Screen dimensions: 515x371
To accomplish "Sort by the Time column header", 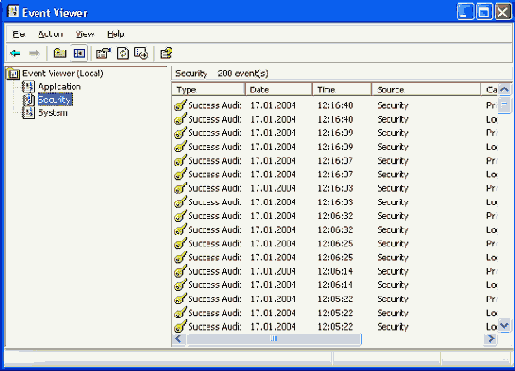I will pyautogui.click(x=342, y=89).
